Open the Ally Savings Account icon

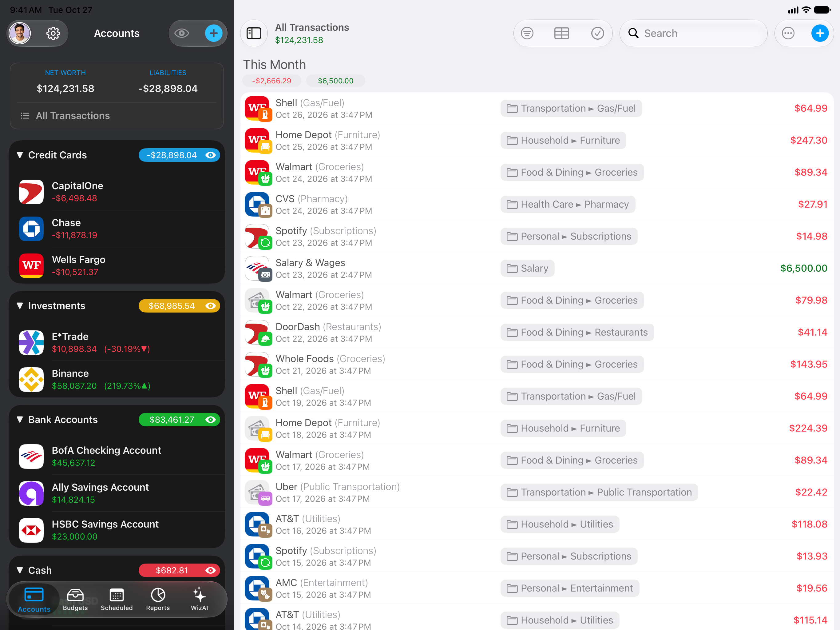coord(32,493)
